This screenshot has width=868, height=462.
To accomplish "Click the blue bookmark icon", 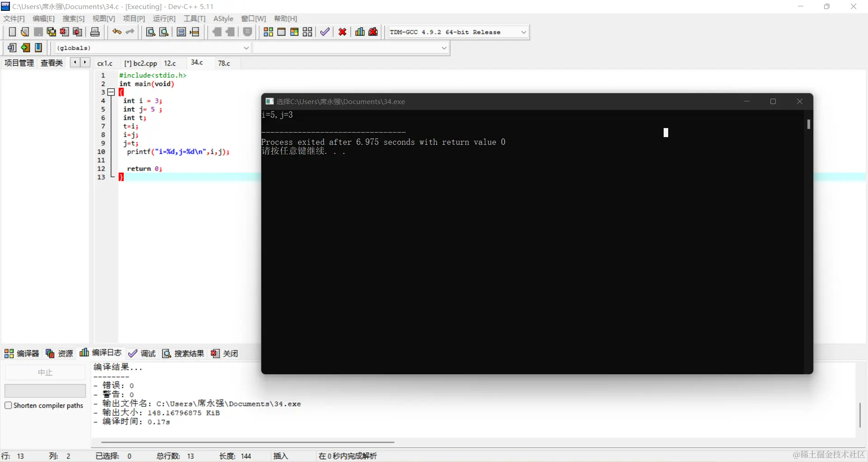I will (38, 48).
